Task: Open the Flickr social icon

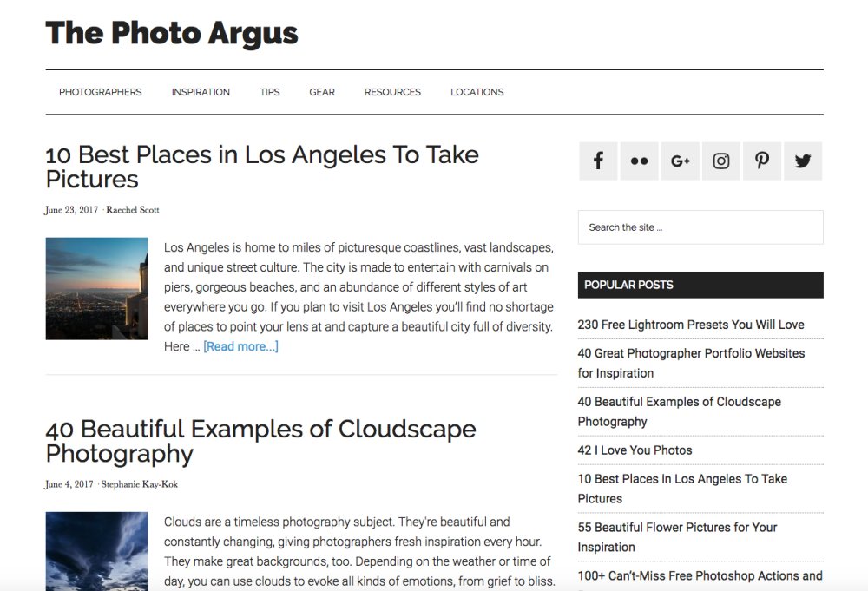Action: coord(640,161)
